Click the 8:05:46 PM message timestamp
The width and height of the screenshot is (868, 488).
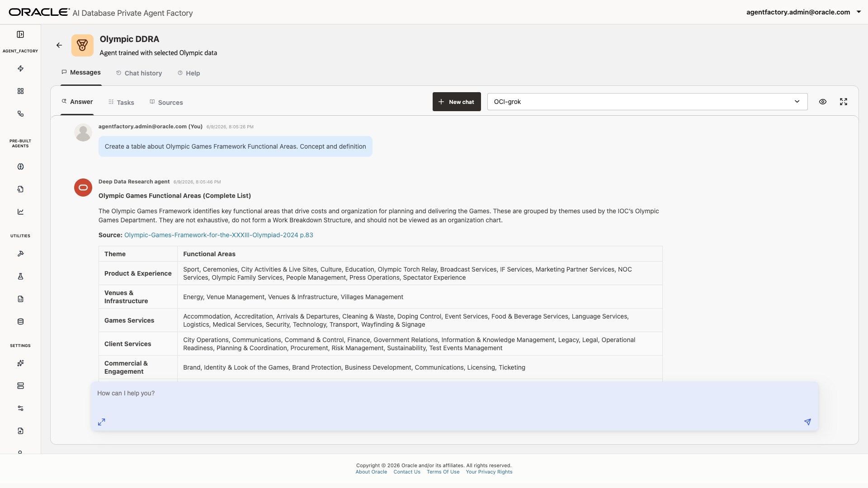pos(197,182)
